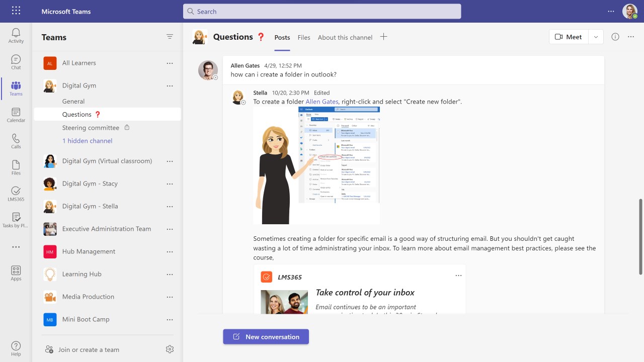
Task: Open Settings and more ellipsis in title bar
Action: click(x=611, y=11)
